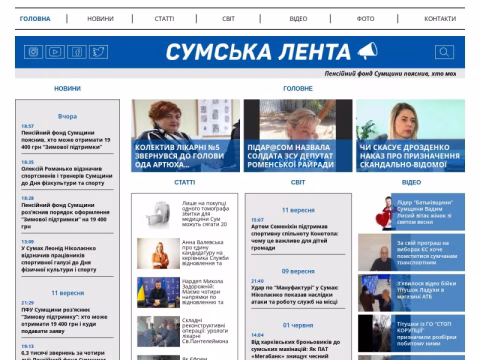Open the Нардеп Микола Задорожній article text
The height and width of the screenshot is (360, 480).
pyautogui.click(x=203, y=292)
